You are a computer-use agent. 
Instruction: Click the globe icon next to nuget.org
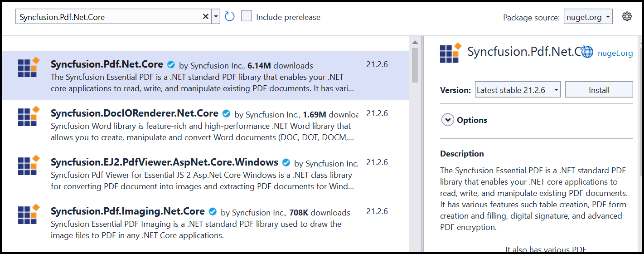(587, 52)
